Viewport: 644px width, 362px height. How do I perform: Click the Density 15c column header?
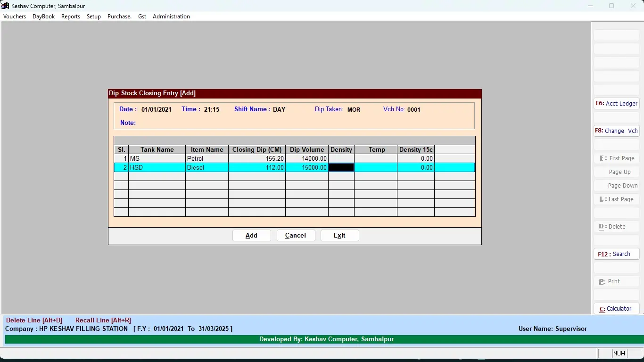(416, 149)
